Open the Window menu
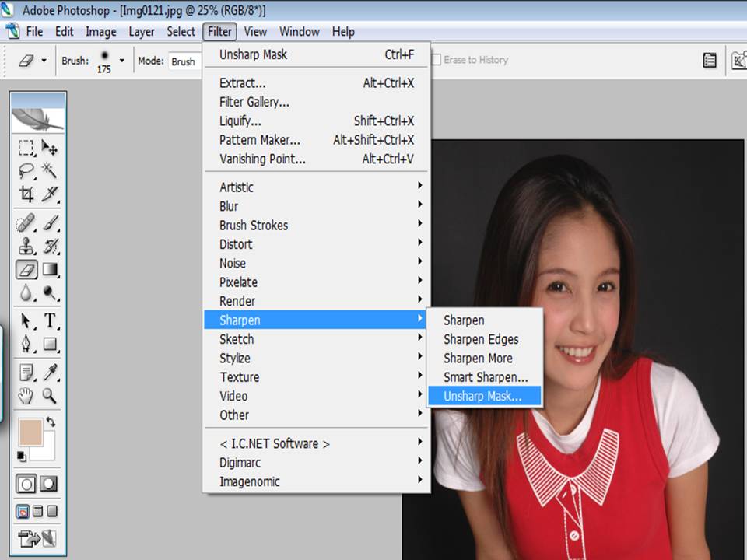 (x=299, y=31)
